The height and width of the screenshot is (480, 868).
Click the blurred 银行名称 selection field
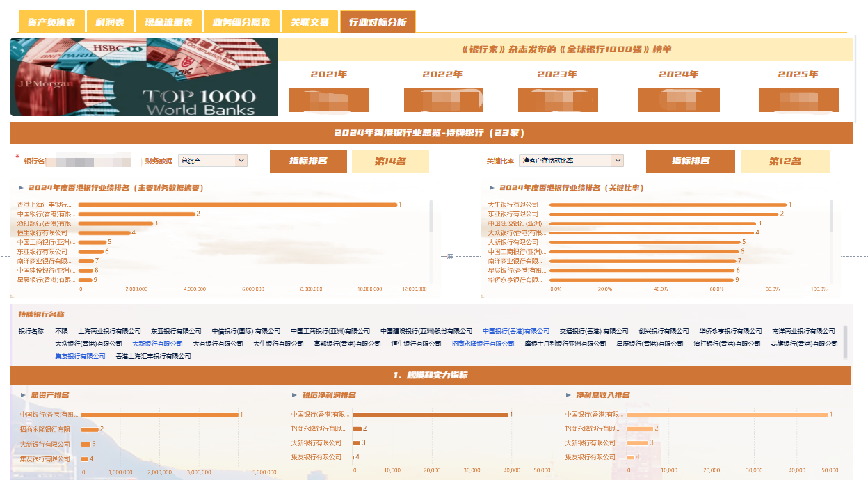[x=88, y=161]
